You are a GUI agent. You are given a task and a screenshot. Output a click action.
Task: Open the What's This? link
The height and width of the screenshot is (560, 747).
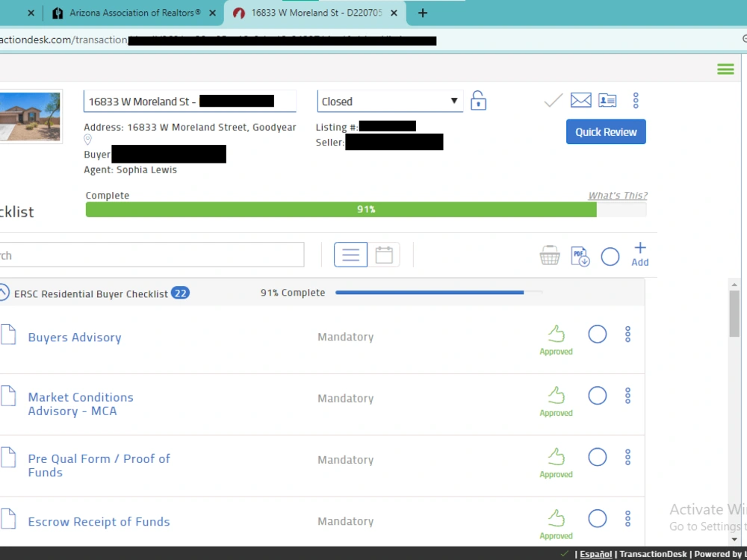pos(618,195)
